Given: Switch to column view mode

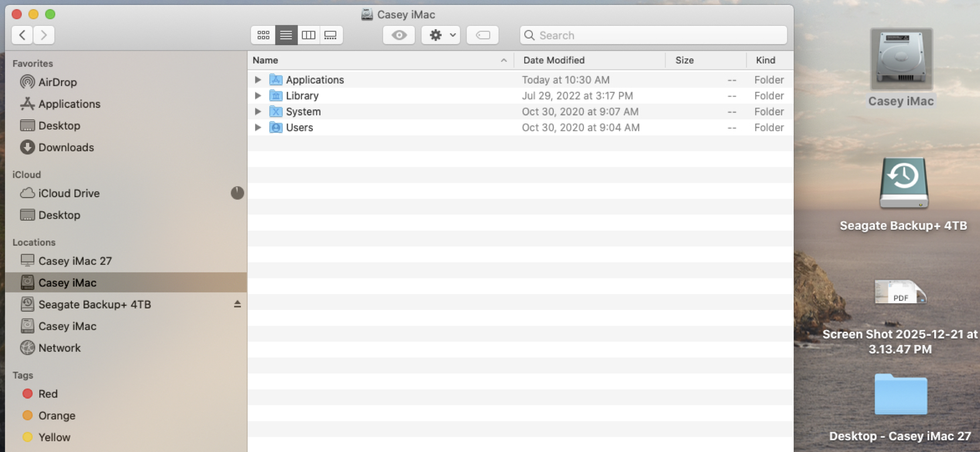Looking at the screenshot, I should 308,35.
